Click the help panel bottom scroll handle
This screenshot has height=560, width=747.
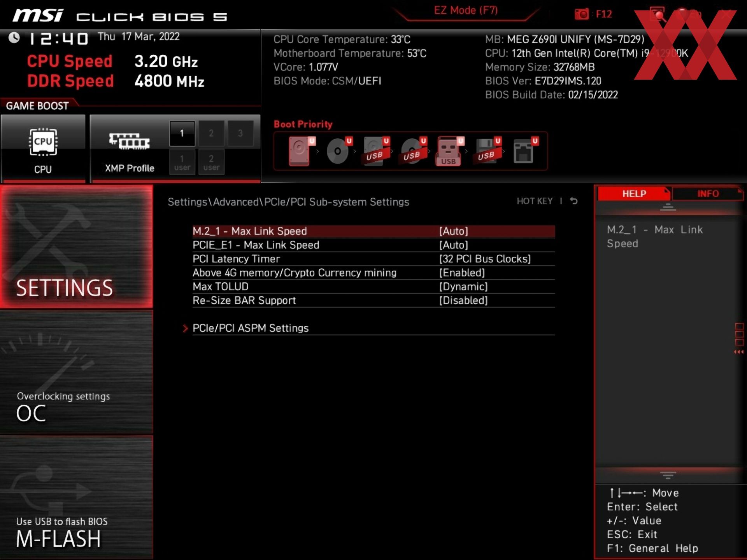tap(668, 475)
